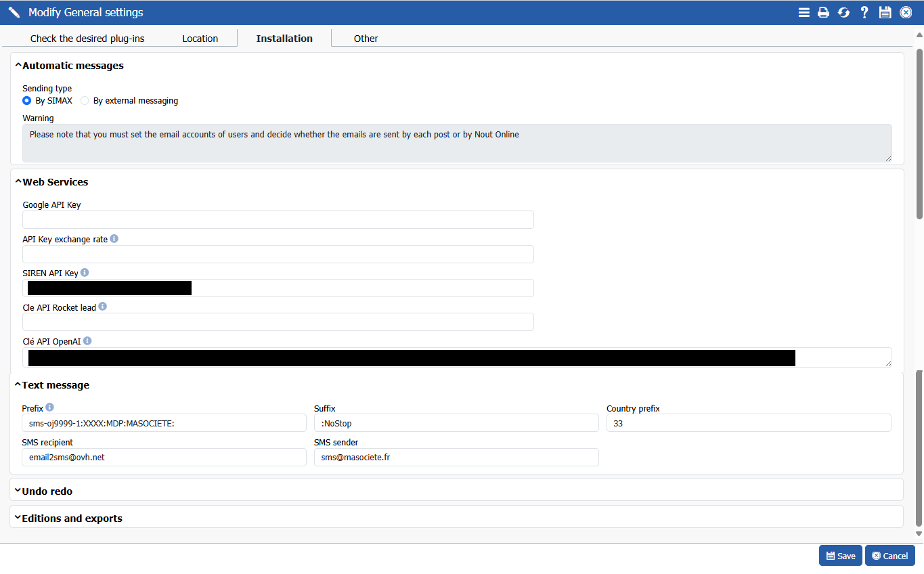
Task: Click the print icon in title bar
Action: (x=823, y=12)
